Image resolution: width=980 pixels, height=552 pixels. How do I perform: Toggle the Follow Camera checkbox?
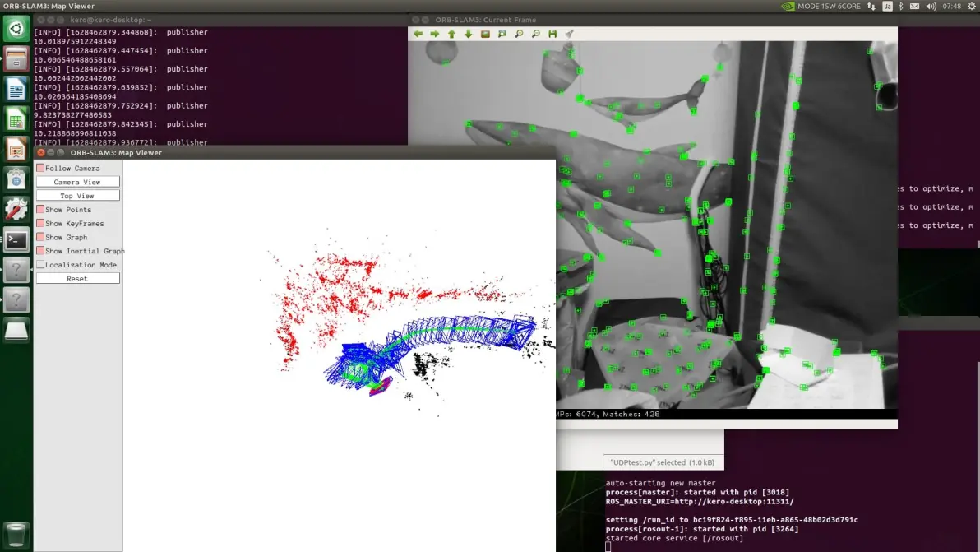[x=40, y=168]
